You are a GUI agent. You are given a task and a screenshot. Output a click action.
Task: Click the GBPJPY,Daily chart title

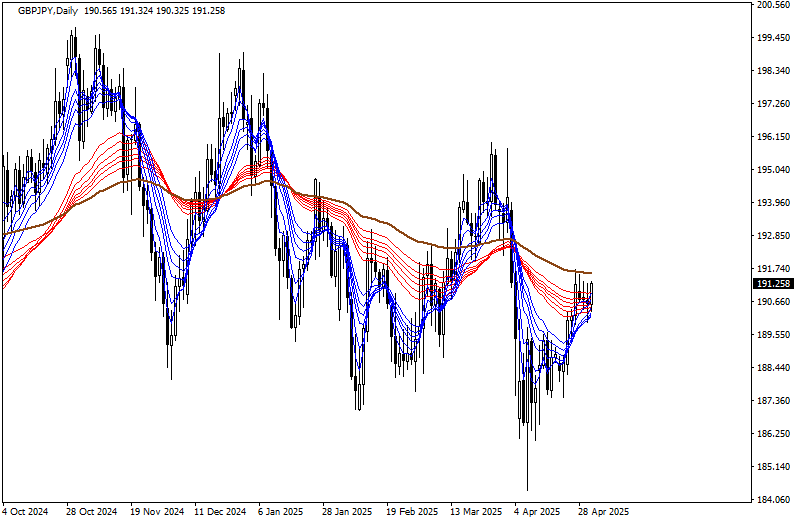(48, 10)
